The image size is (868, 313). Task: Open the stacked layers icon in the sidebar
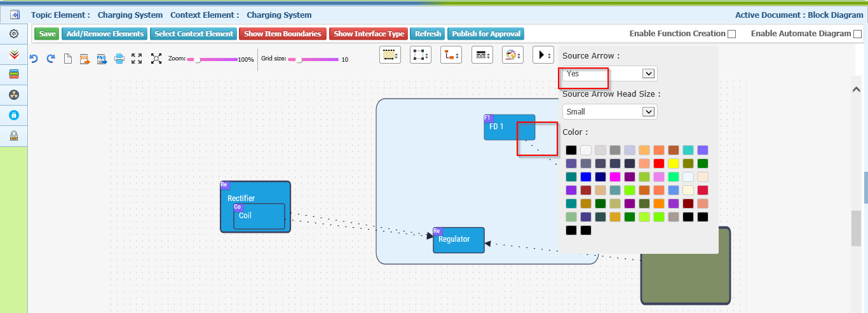[14, 74]
